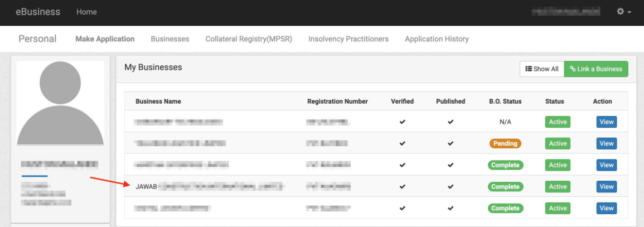
Task: Open the settings gear dropdown
Action: pos(623,12)
